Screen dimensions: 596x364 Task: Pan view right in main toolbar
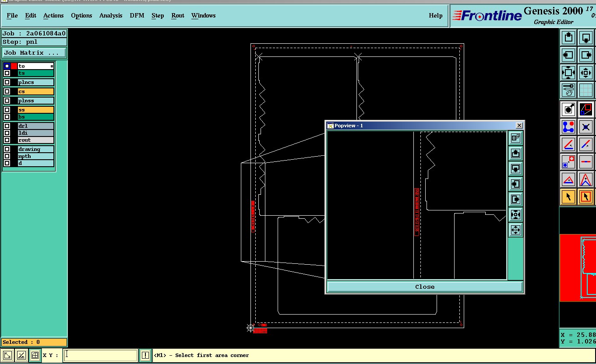coord(586,55)
